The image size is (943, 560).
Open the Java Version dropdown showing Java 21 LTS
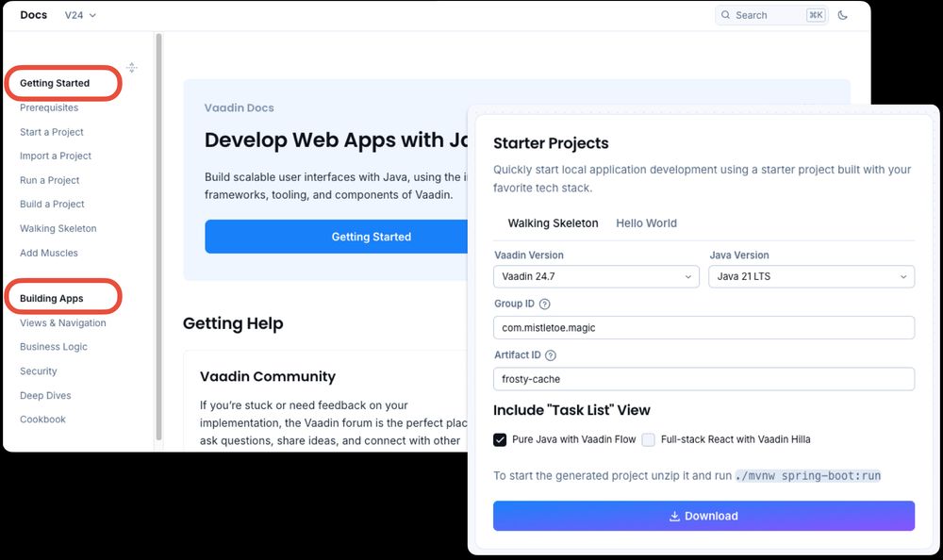pos(811,276)
